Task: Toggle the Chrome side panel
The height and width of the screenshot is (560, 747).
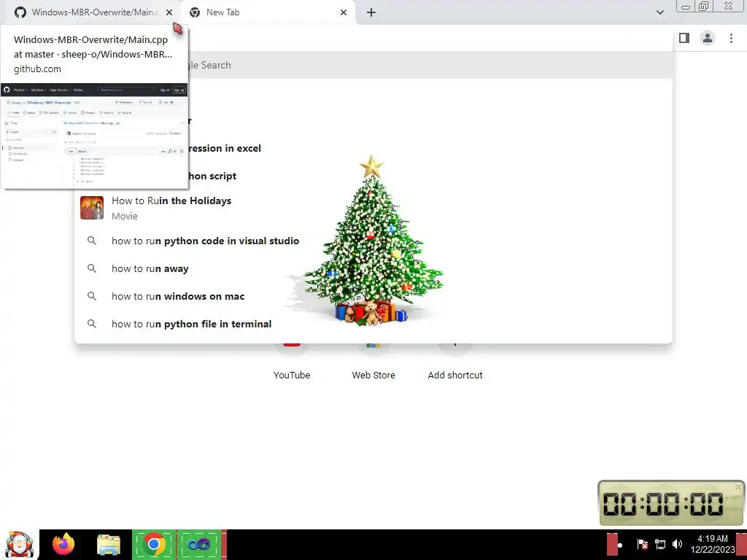Action: (x=684, y=38)
